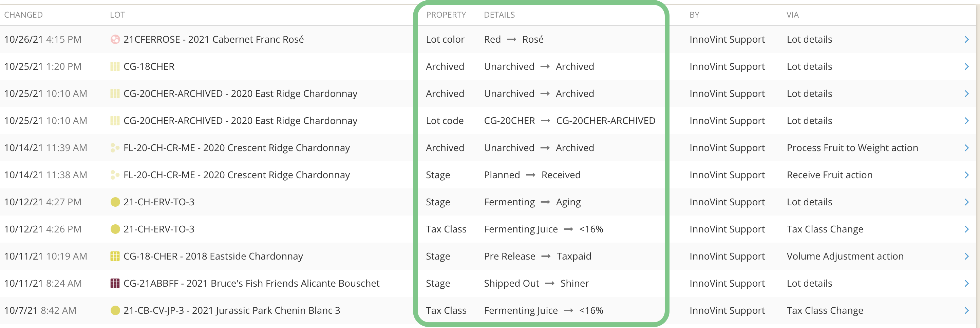Expand the Volume Adjustment action row chevron
The width and height of the screenshot is (980, 328).
pos(967,256)
